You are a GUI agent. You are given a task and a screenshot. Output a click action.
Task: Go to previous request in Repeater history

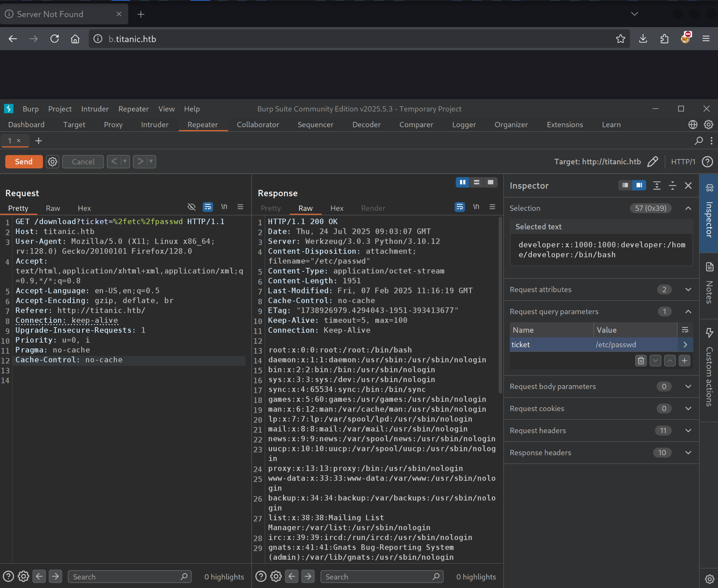point(114,161)
